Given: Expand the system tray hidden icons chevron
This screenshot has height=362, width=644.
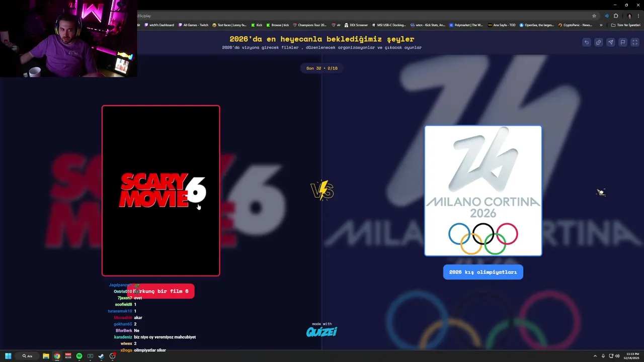Looking at the screenshot, I should [x=595, y=356].
